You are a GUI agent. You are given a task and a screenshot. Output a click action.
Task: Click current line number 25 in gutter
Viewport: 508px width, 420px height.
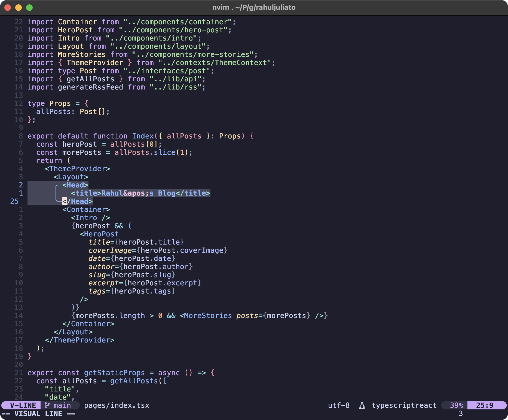coord(14,201)
